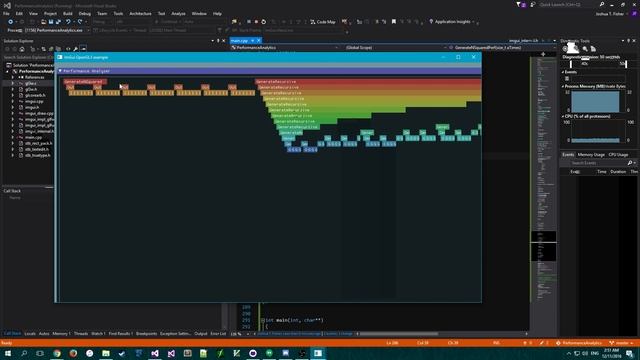Image resolution: width=640 pixels, height=360 pixels.
Task: Switch to CPU Usage tab in Diagnostic Tools
Action: point(618,155)
